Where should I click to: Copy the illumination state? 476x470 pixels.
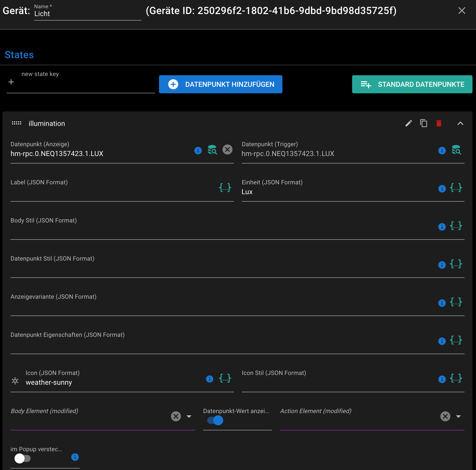[x=424, y=123]
